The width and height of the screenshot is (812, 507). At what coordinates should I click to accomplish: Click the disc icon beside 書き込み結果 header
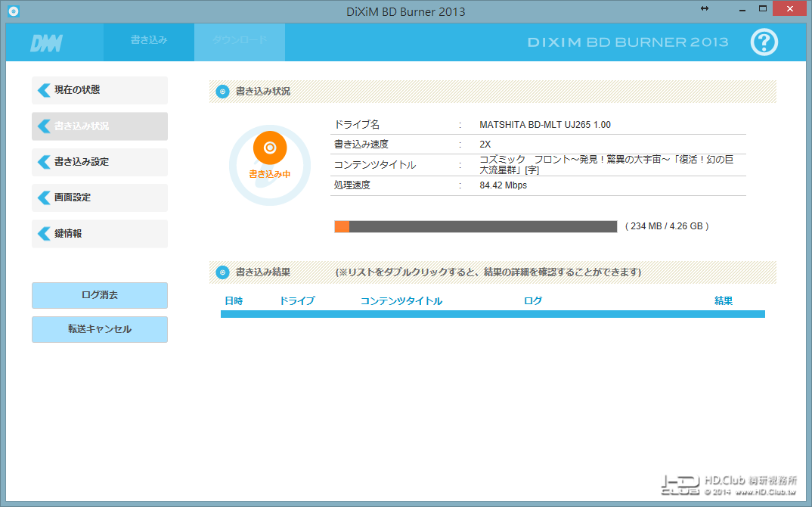pyautogui.click(x=222, y=272)
